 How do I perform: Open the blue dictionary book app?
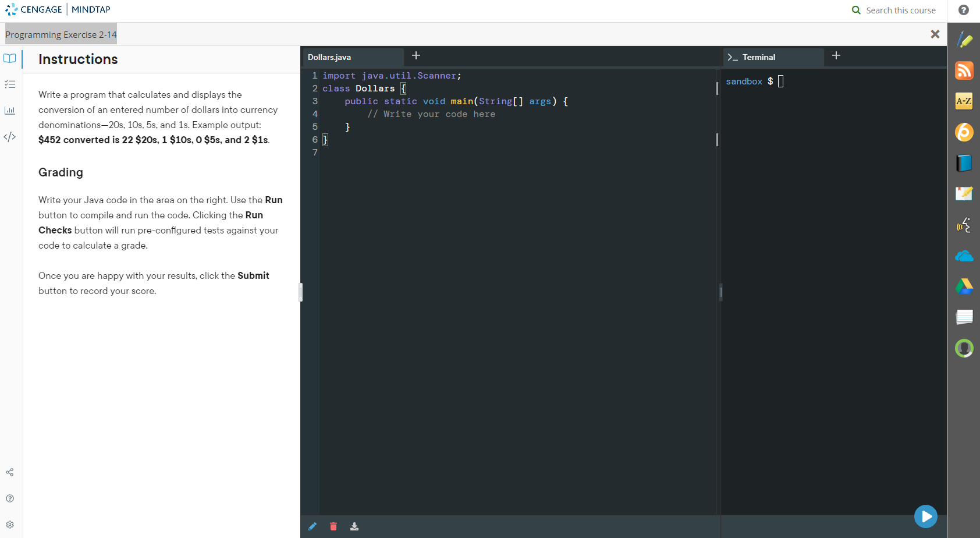point(964,164)
